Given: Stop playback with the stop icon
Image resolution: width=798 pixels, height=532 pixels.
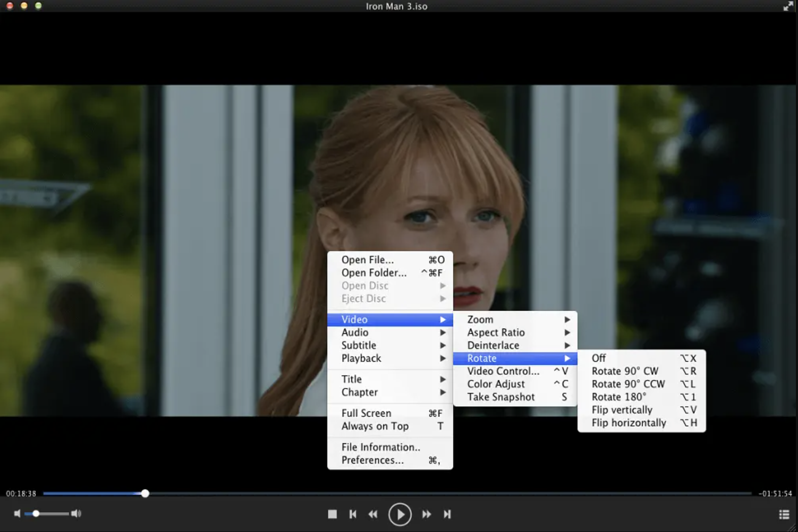Looking at the screenshot, I should [332, 514].
